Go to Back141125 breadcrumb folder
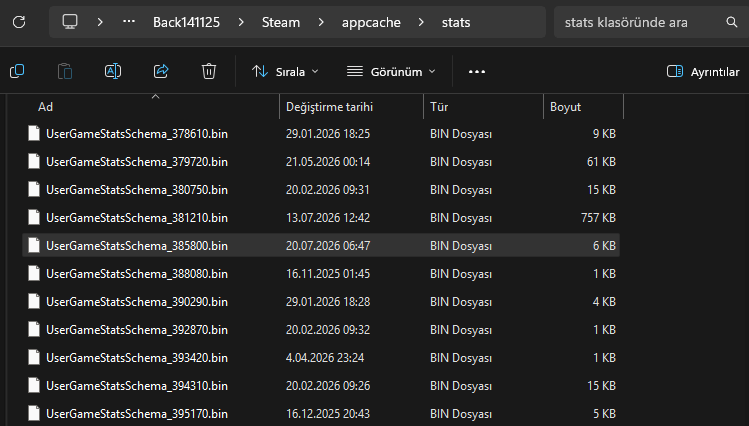This screenshot has width=749, height=426. 186,22
